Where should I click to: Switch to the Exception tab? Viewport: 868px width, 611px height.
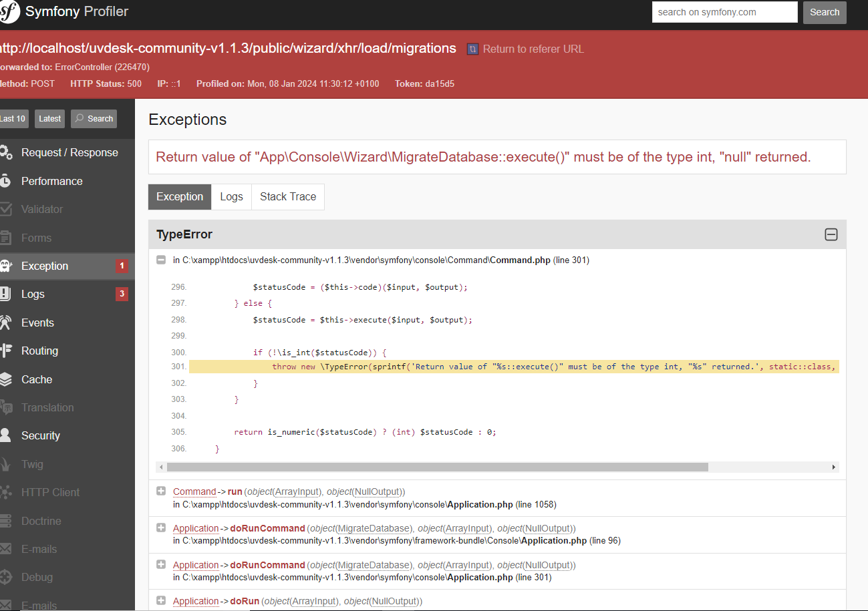pyautogui.click(x=180, y=197)
